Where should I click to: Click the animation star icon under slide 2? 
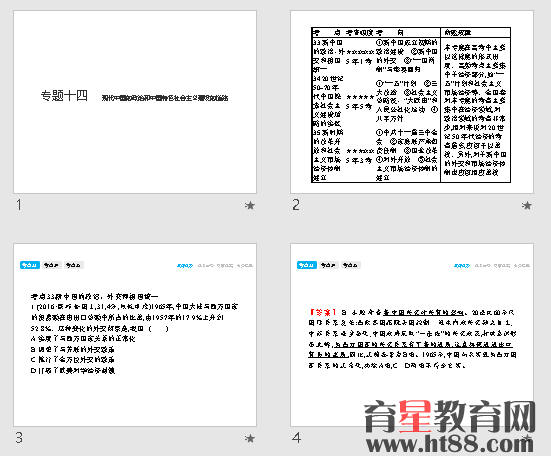tap(526, 205)
